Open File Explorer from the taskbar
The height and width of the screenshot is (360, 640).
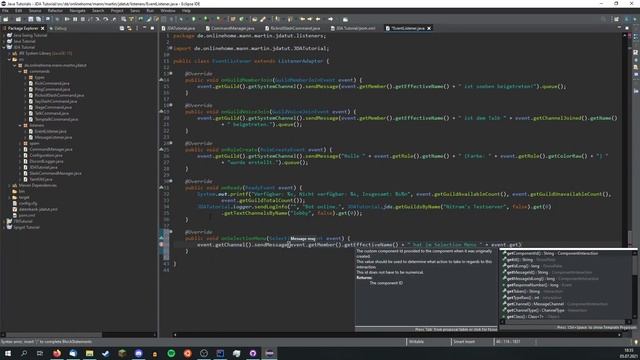point(89,353)
